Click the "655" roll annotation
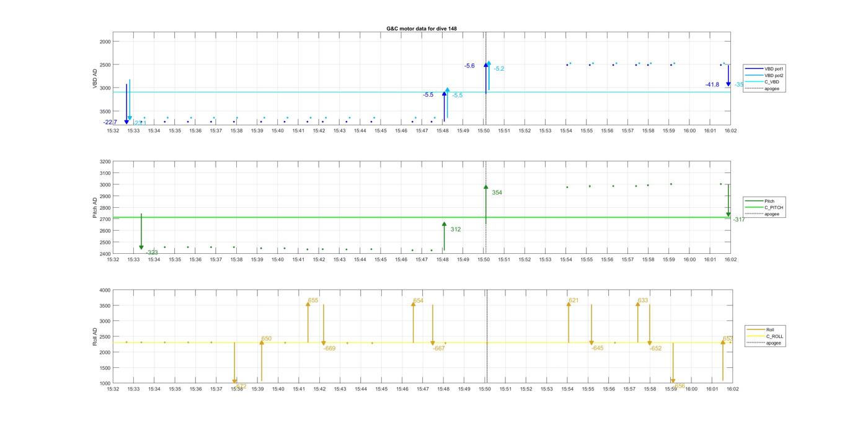 313,300
